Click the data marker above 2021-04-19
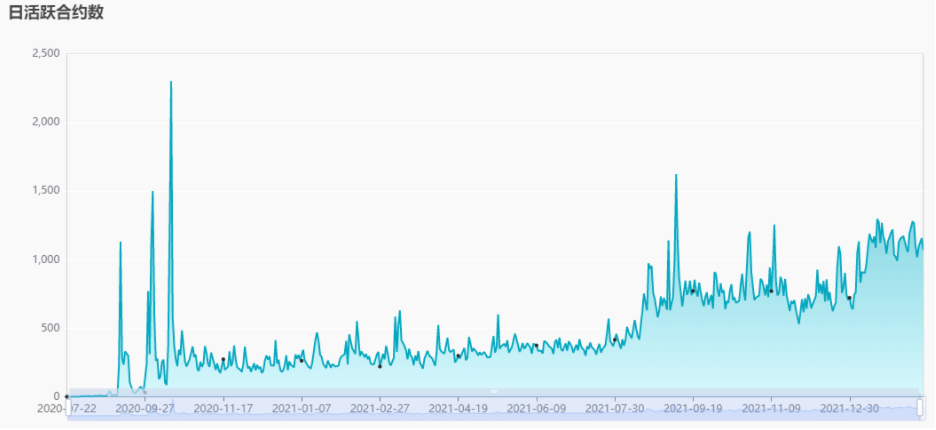The width and height of the screenshot is (936, 430). (x=458, y=356)
